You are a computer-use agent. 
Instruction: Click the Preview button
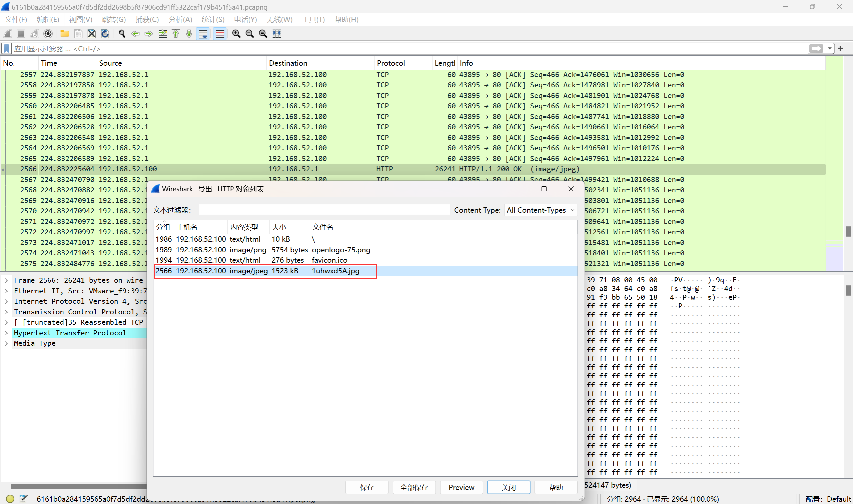(x=461, y=487)
